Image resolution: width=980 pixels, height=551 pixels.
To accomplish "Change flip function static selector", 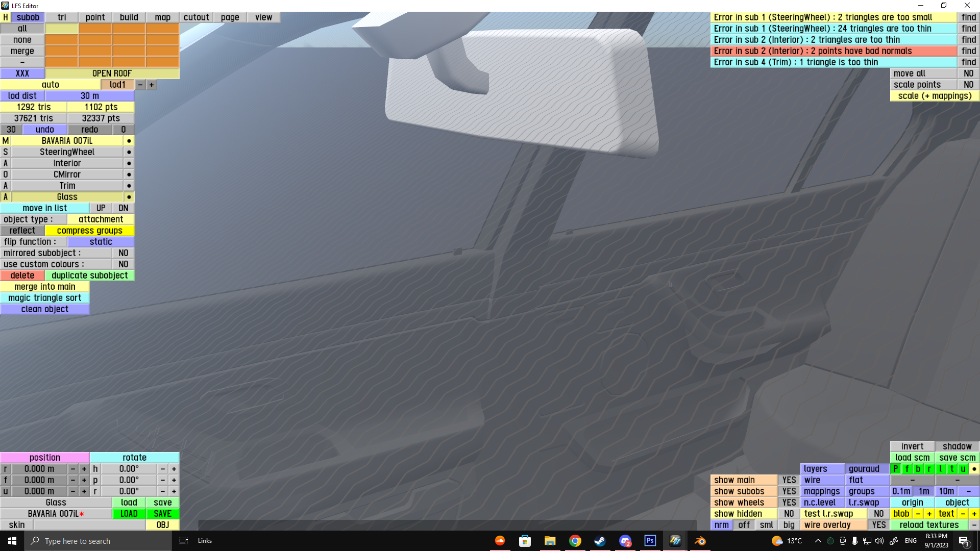I will point(101,242).
